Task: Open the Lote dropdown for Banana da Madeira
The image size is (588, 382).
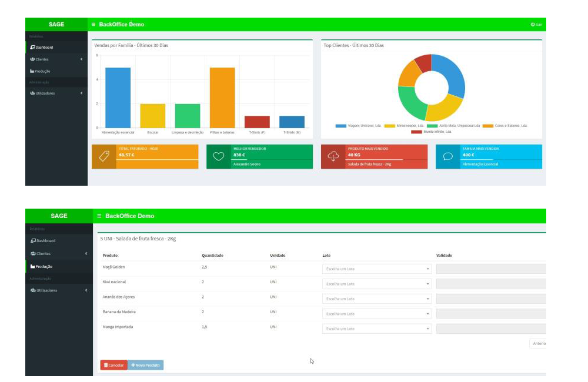Action: pyautogui.click(x=377, y=314)
